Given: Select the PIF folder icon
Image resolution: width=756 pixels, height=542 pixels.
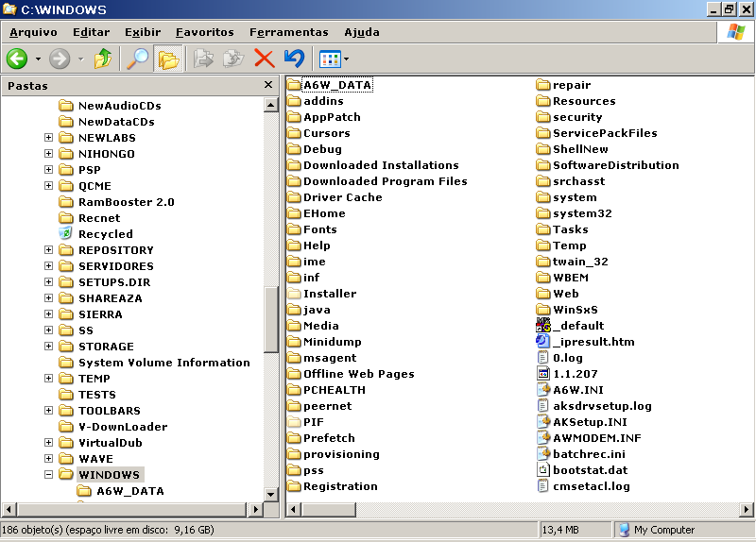Looking at the screenshot, I should pyautogui.click(x=294, y=422).
